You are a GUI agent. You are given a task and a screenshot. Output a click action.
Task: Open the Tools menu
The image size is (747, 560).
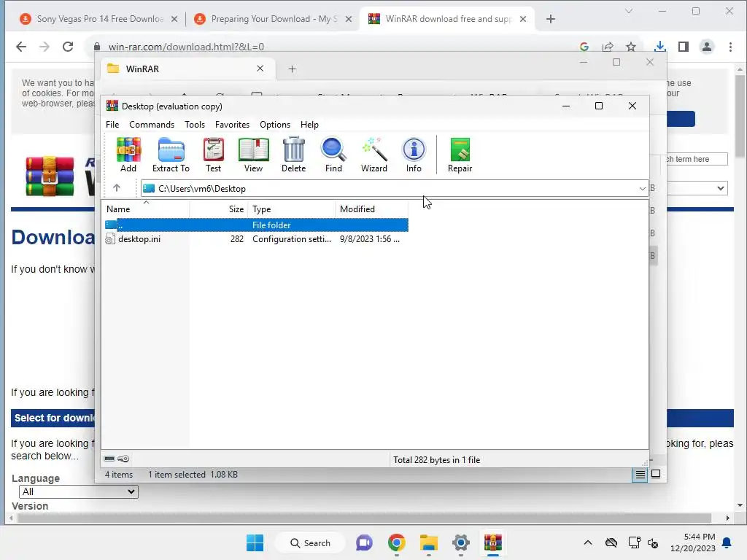pos(195,124)
